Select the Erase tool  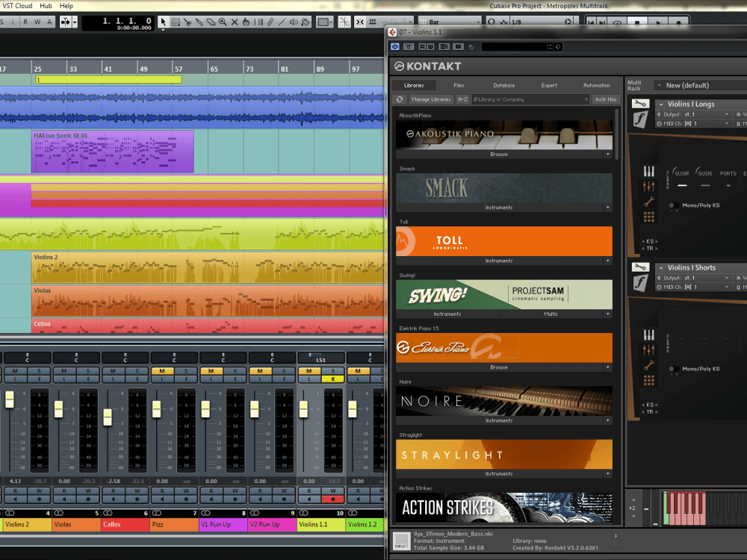click(x=211, y=22)
